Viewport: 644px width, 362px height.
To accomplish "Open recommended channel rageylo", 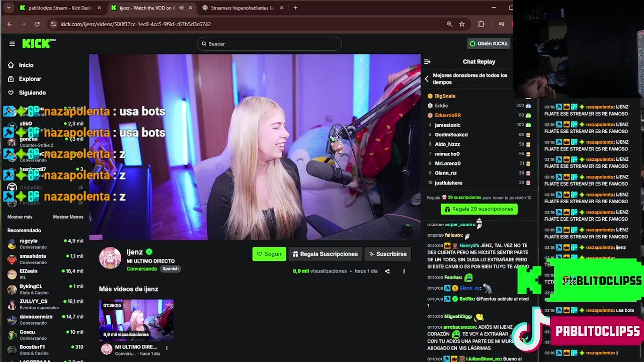I will (x=45, y=244).
